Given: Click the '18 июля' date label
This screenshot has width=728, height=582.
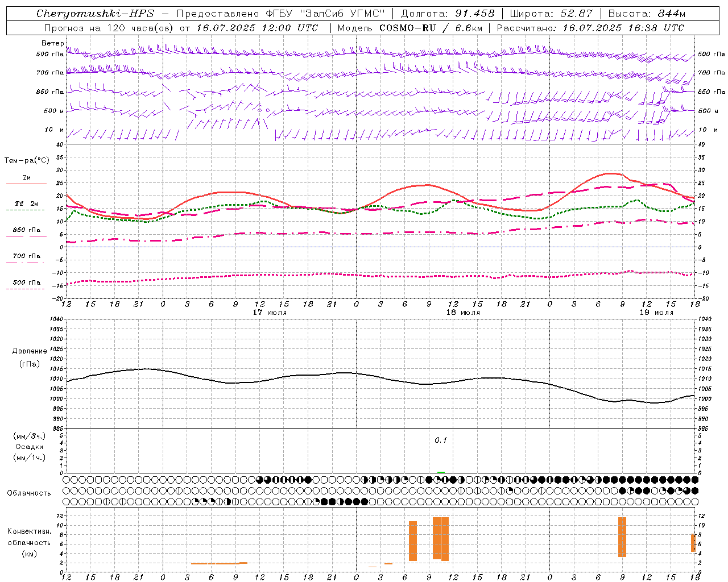Looking at the screenshot, I should [x=463, y=313].
